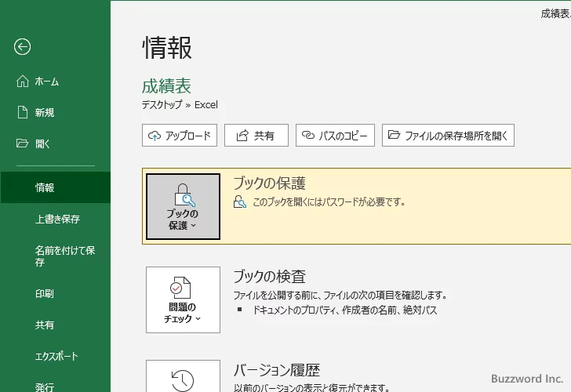Click the back arrow circle icon

22,46
